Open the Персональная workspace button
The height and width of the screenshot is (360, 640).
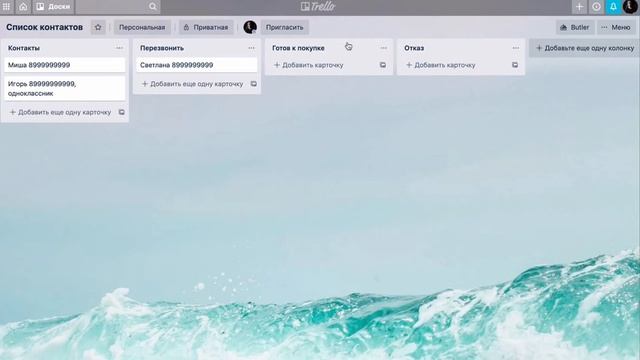142,27
